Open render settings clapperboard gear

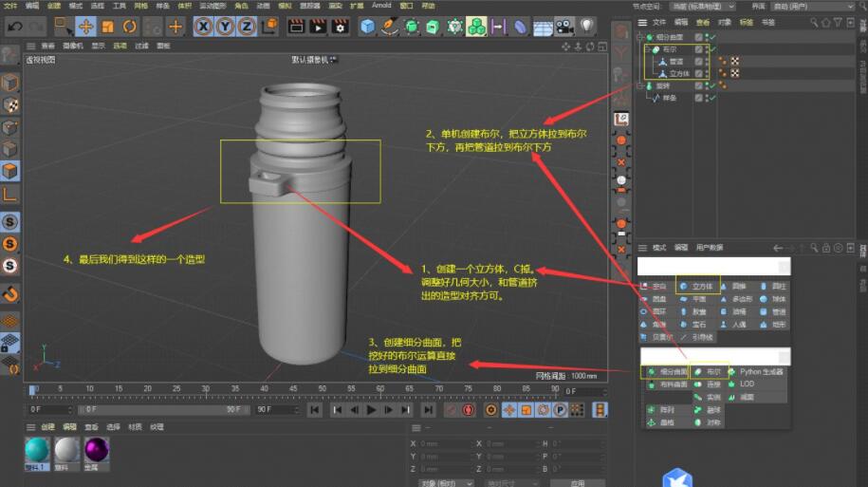coord(341,26)
